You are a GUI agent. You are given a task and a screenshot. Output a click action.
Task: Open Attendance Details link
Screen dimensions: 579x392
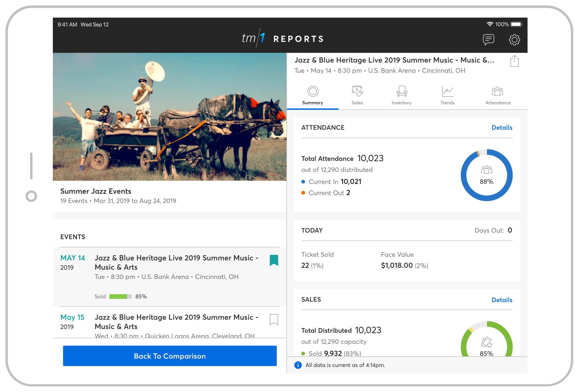[x=502, y=127]
